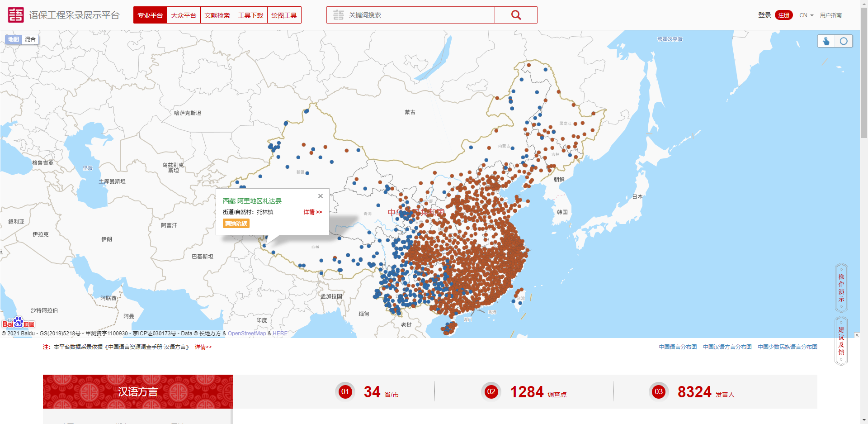Click the 语保工程采录展示平台 site title
This screenshot has height=424, width=868.
(75, 15)
